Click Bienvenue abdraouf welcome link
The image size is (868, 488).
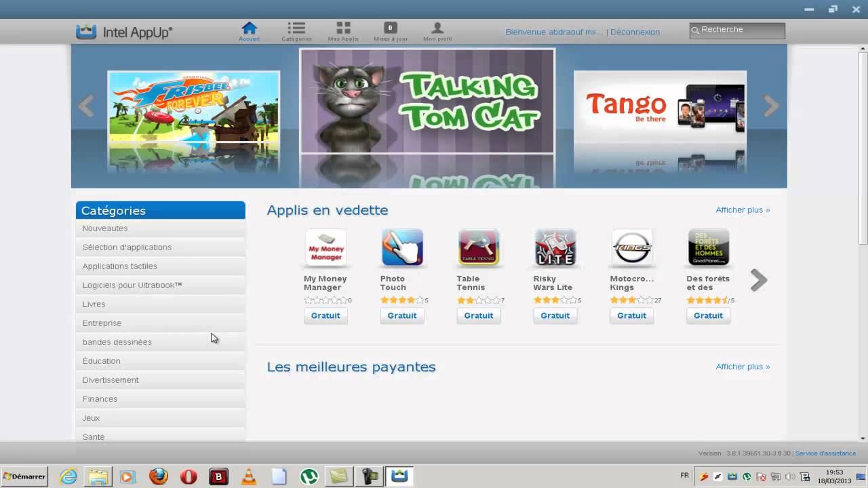pyautogui.click(x=554, y=32)
